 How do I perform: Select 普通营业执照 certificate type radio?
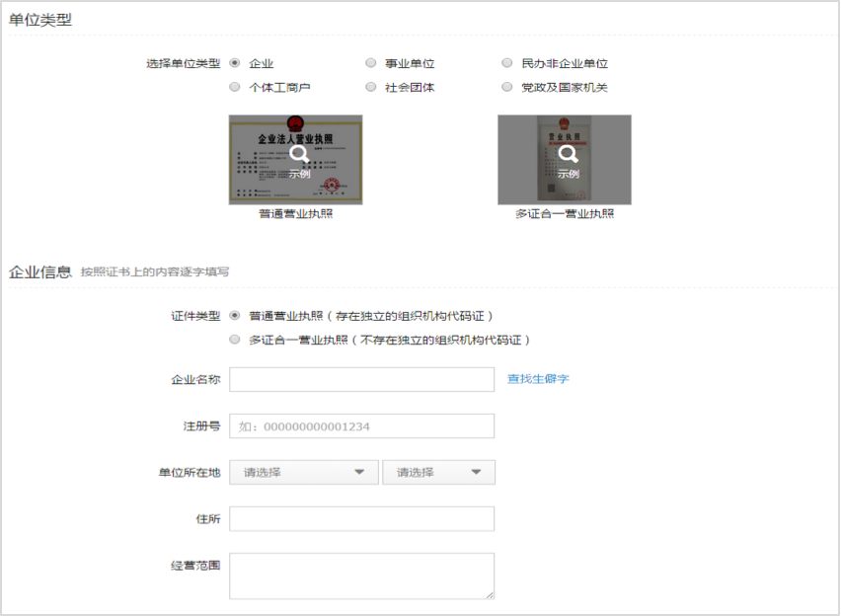click(x=234, y=316)
